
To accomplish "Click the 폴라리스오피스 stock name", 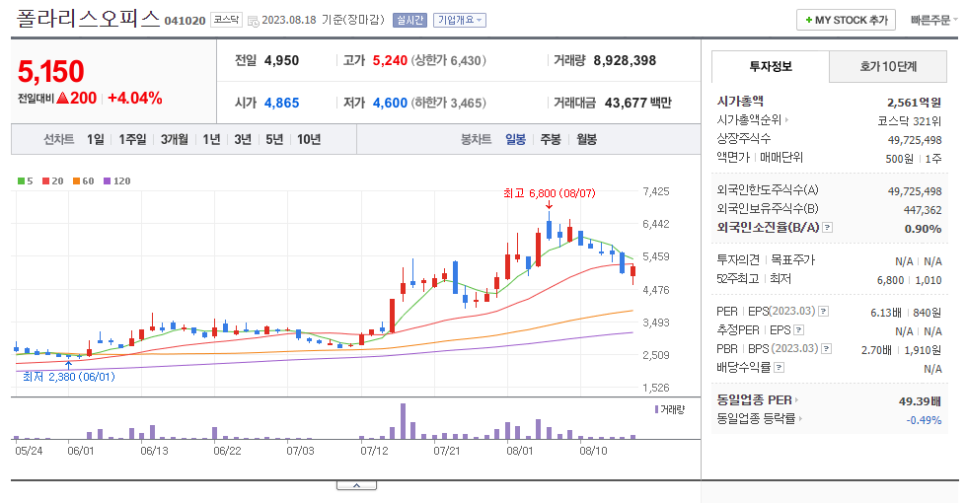I will click(x=87, y=18).
